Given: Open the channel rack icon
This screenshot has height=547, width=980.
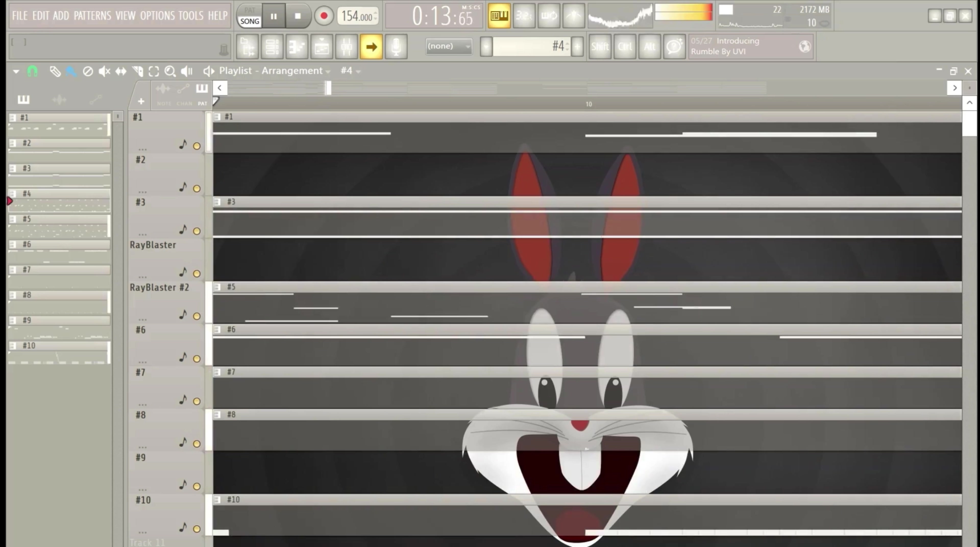Looking at the screenshot, I should 272,46.
